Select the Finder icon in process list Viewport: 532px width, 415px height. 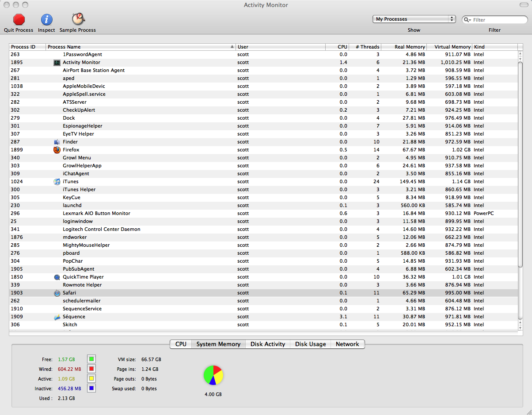click(57, 142)
